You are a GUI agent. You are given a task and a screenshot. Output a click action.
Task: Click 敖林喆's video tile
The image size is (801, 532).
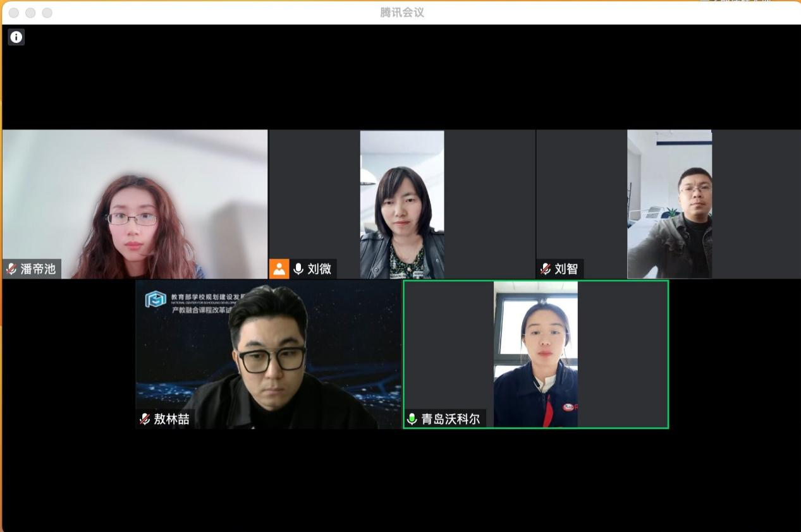268,354
